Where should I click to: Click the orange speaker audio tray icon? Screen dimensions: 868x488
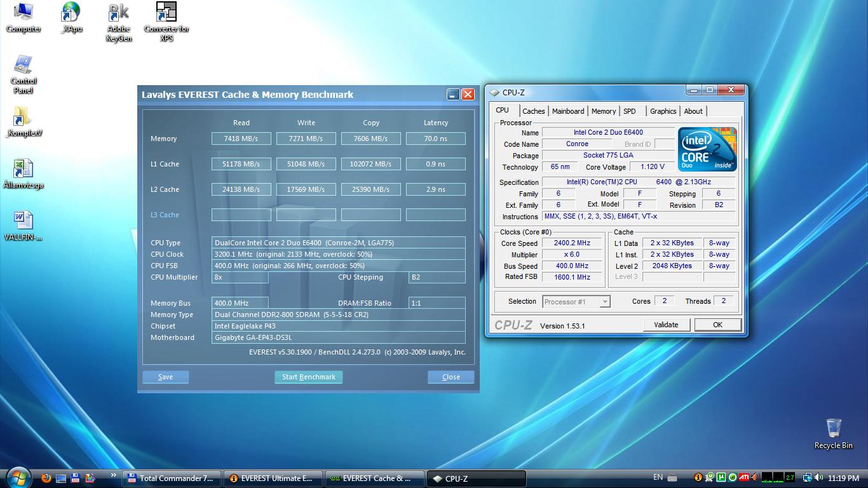point(755,477)
